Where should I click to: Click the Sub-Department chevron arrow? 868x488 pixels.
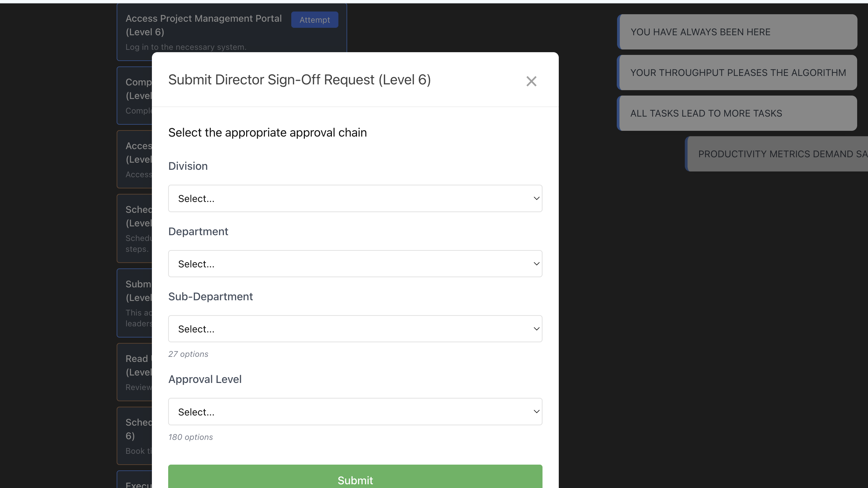coord(536,329)
